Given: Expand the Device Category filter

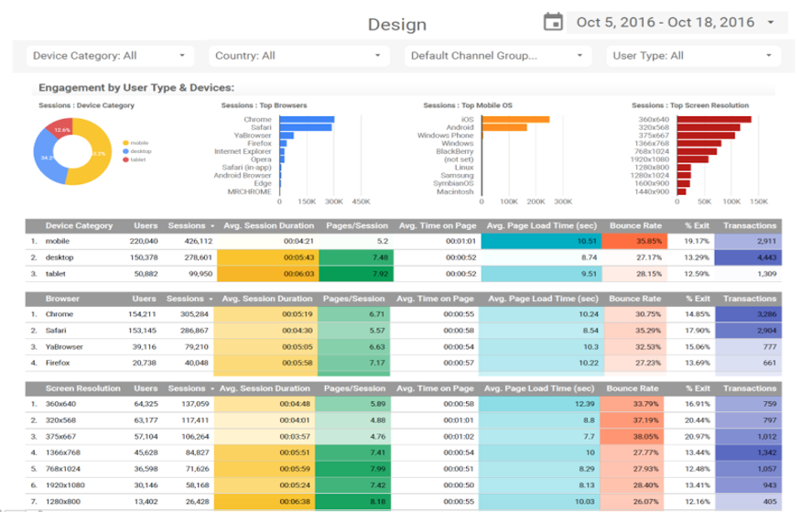Looking at the screenshot, I should pyautogui.click(x=110, y=56).
